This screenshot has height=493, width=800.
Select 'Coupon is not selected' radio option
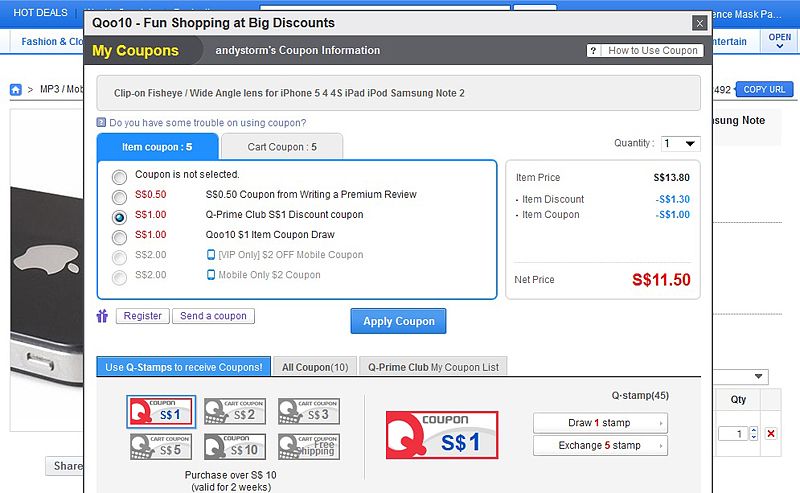tap(120, 175)
